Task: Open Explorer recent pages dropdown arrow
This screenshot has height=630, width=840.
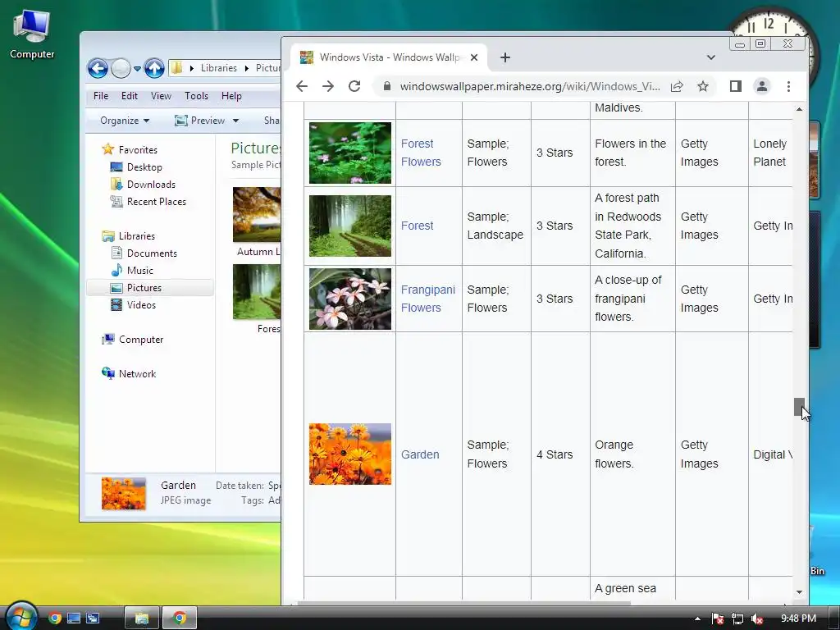Action: [x=137, y=69]
